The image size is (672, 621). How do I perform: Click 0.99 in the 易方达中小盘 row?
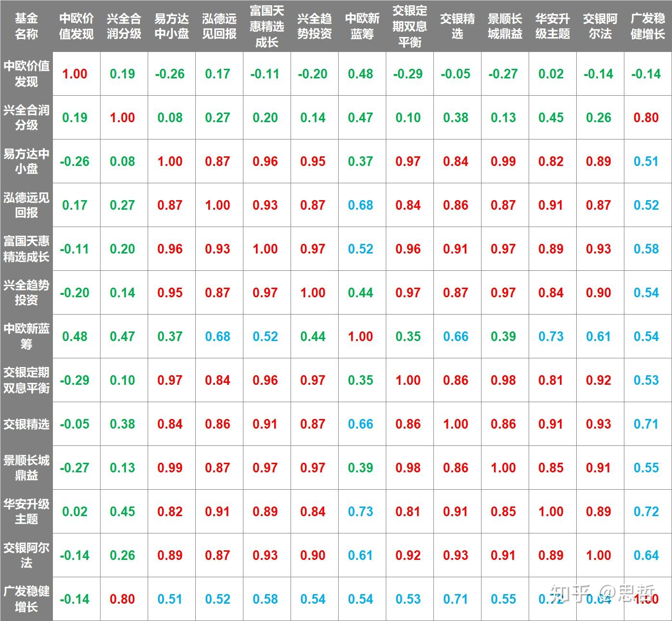click(503, 162)
